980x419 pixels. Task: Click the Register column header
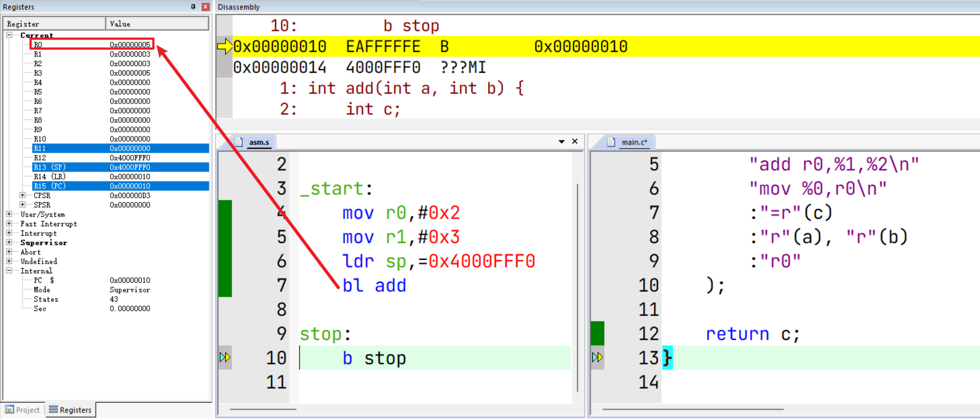tap(55, 24)
